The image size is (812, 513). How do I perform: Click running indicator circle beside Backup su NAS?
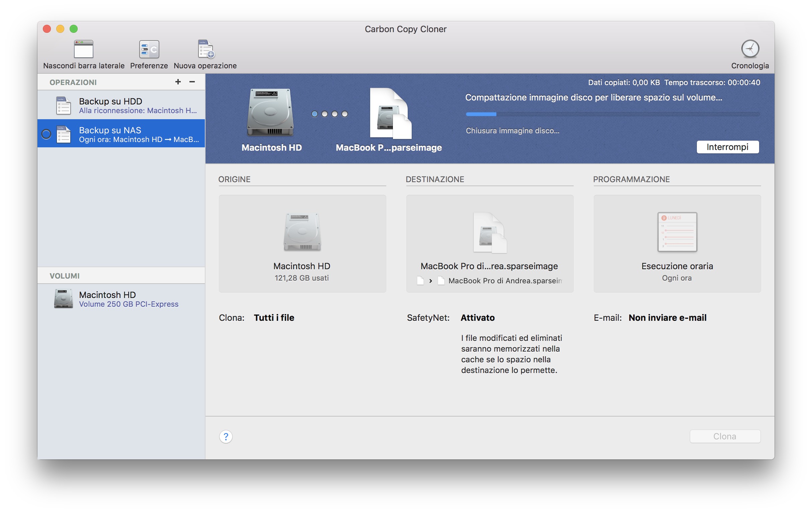pyautogui.click(x=46, y=134)
